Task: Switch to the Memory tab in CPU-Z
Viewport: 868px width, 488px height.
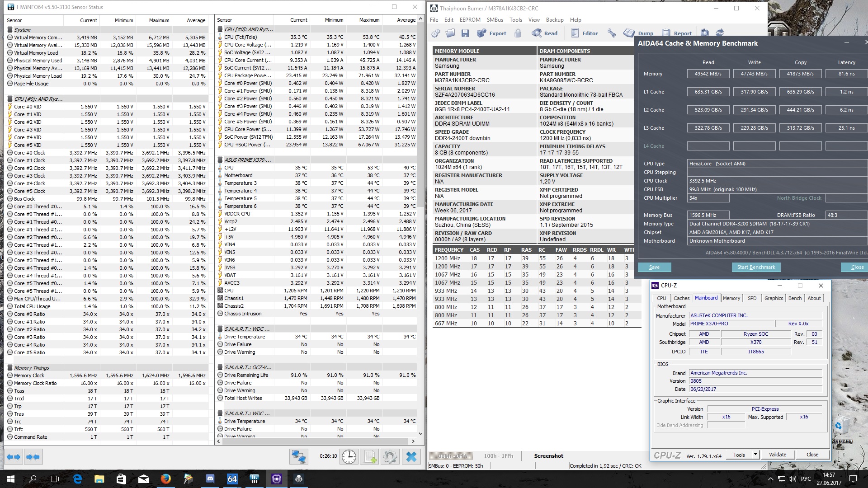Action: pos(731,298)
